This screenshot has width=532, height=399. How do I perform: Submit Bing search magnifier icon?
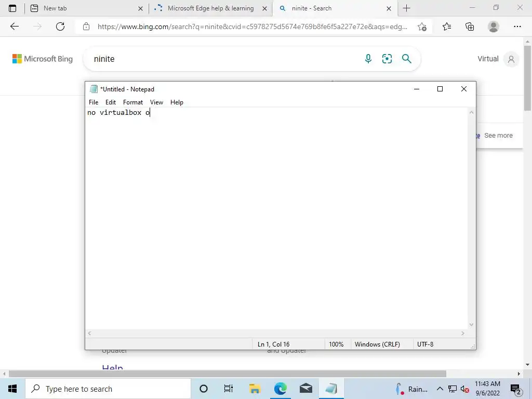pos(406,59)
